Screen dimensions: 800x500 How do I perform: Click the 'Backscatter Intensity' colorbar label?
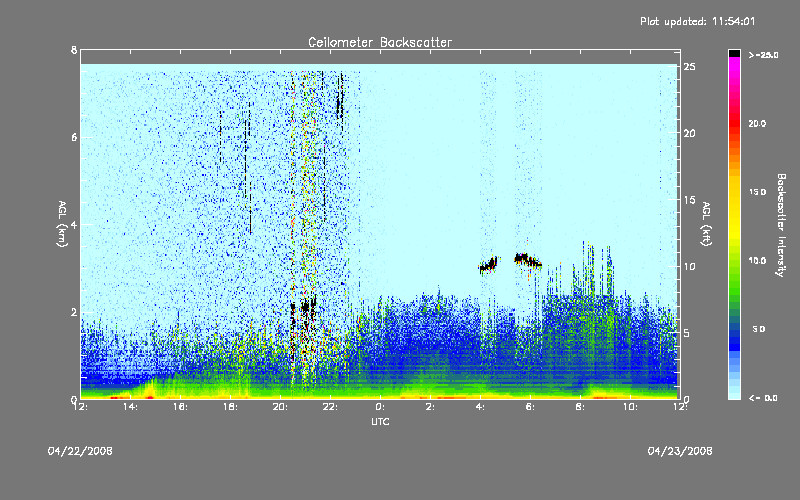pyautogui.click(x=781, y=225)
